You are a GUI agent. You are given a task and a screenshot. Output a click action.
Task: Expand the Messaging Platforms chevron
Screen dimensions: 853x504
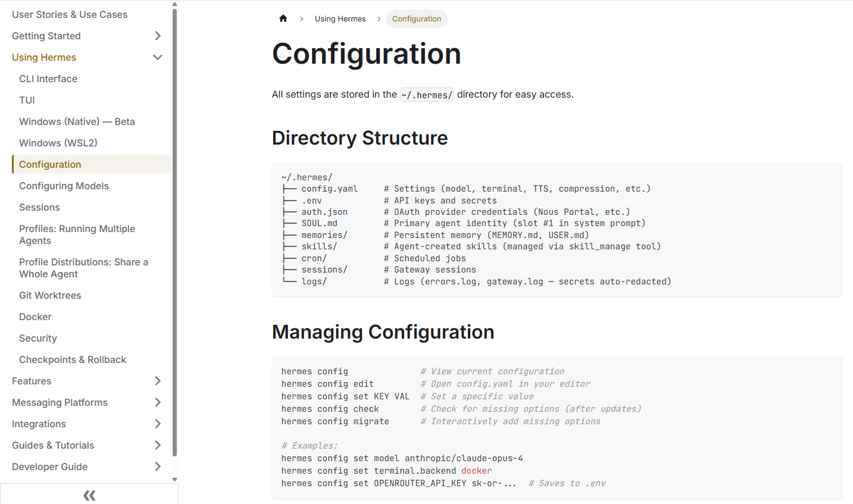point(158,402)
